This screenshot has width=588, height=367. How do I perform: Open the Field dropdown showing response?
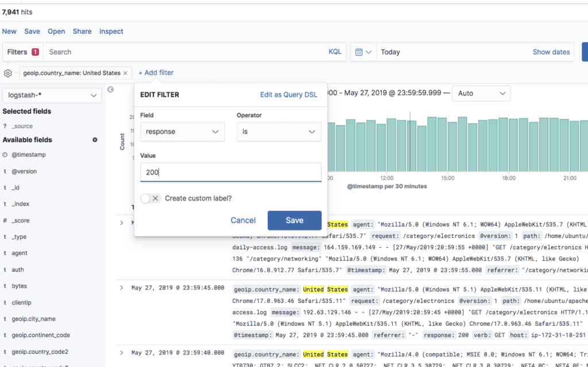[x=183, y=132]
